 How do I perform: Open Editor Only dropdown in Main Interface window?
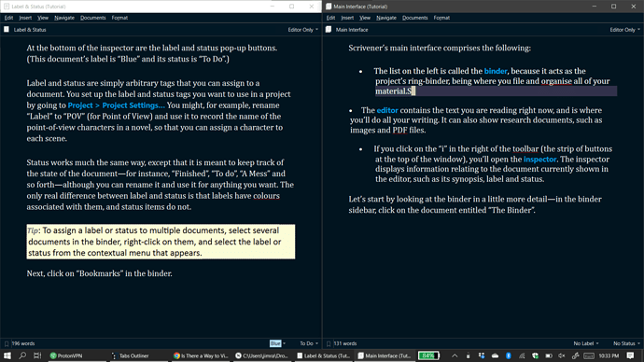tap(624, 30)
